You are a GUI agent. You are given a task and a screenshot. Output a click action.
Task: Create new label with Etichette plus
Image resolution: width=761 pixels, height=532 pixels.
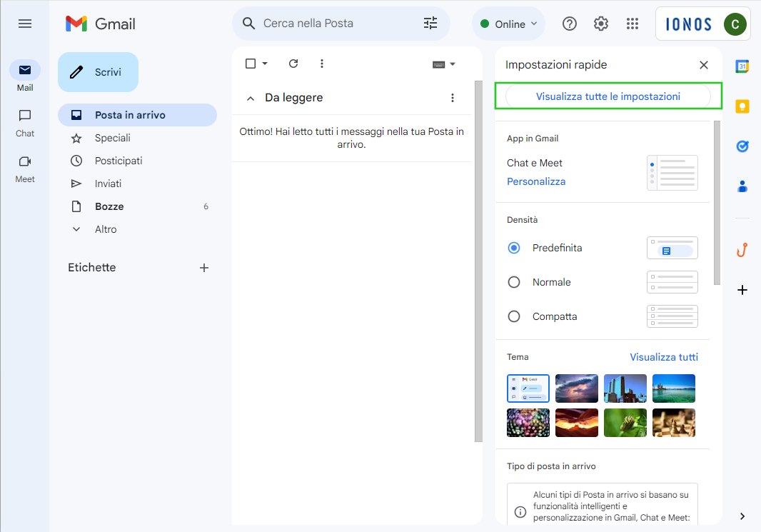point(204,268)
